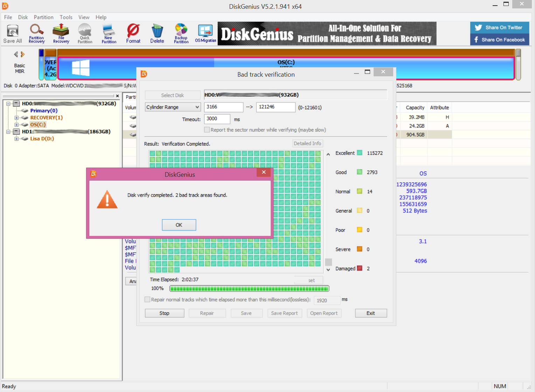Click the Capacity column header
The image size is (535, 392).
(x=415, y=107)
